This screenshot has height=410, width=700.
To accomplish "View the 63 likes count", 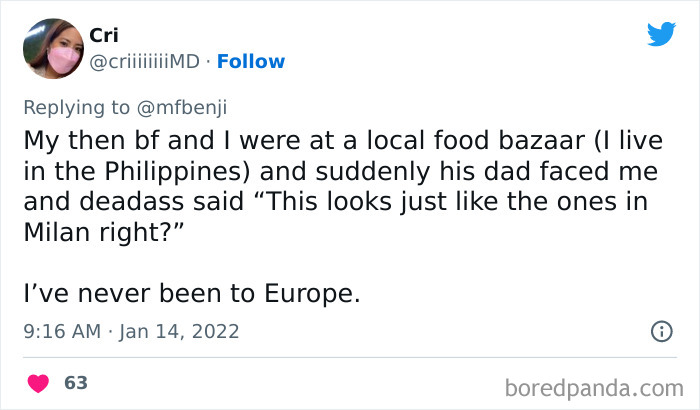I will tap(75, 383).
